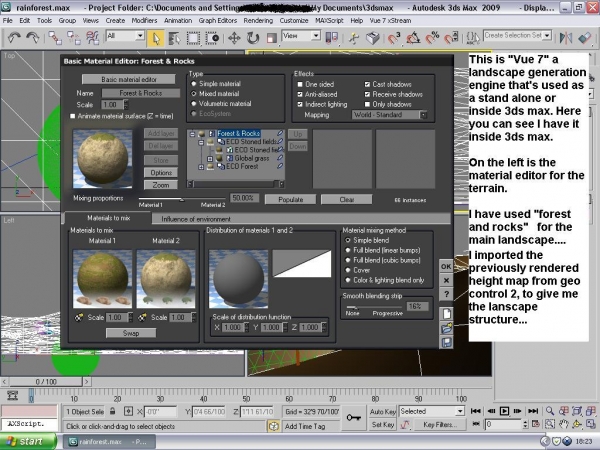The image size is (600, 450).
Task: Toggle the Anti-aliased checkbox
Action: tap(300, 94)
